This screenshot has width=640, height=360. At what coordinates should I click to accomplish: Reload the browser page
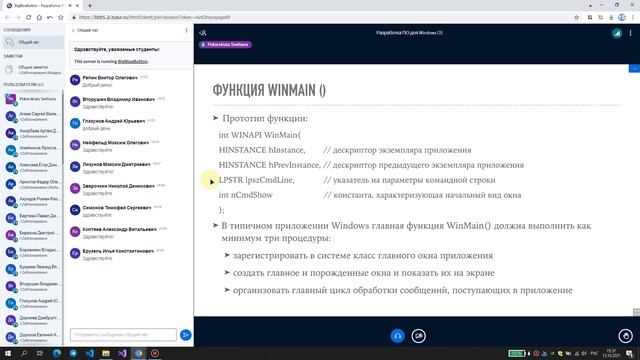pyautogui.click(x=29, y=18)
